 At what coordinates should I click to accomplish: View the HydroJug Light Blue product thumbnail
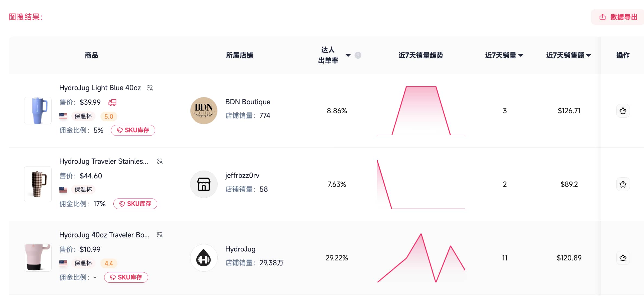point(38,111)
